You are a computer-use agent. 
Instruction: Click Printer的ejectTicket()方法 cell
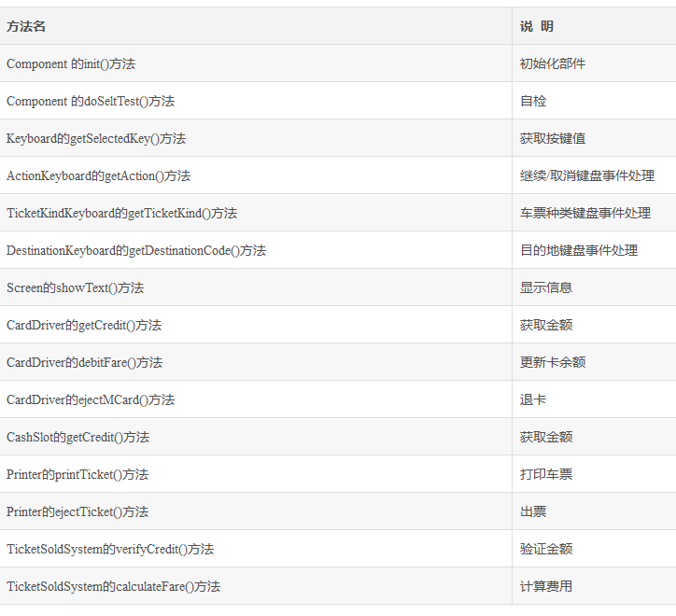click(x=256, y=511)
